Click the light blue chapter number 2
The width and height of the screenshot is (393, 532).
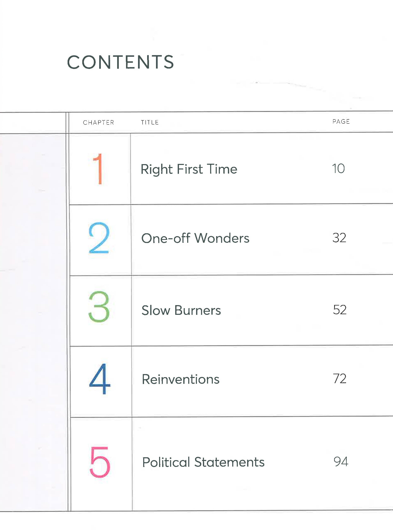[x=99, y=238]
